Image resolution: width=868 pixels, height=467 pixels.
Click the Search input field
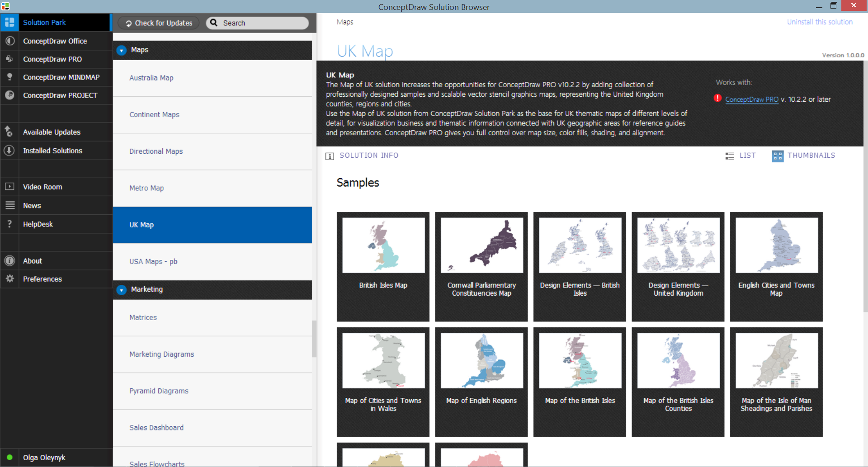click(257, 23)
